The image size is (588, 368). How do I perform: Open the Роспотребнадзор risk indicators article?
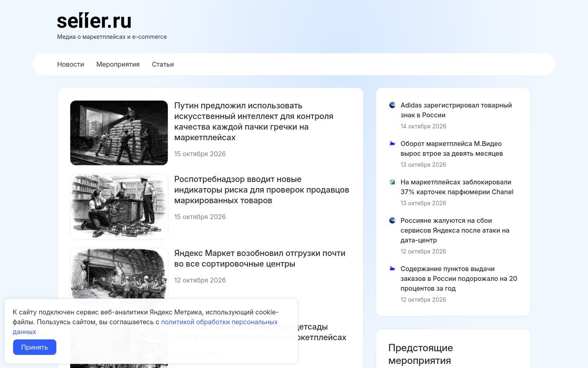point(262,190)
